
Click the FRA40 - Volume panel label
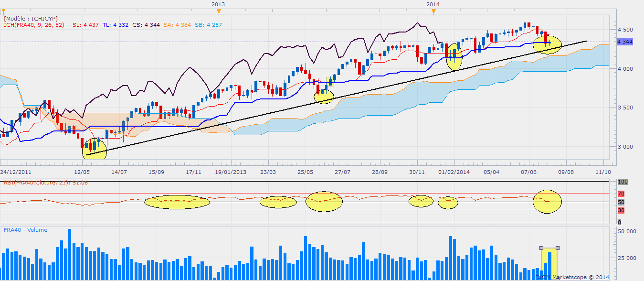[26, 230]
